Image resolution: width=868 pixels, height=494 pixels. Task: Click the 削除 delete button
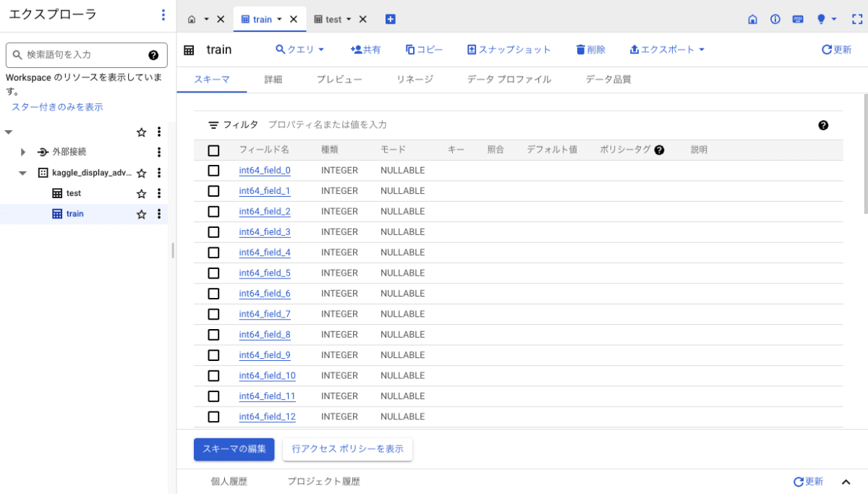pos(590,50)
